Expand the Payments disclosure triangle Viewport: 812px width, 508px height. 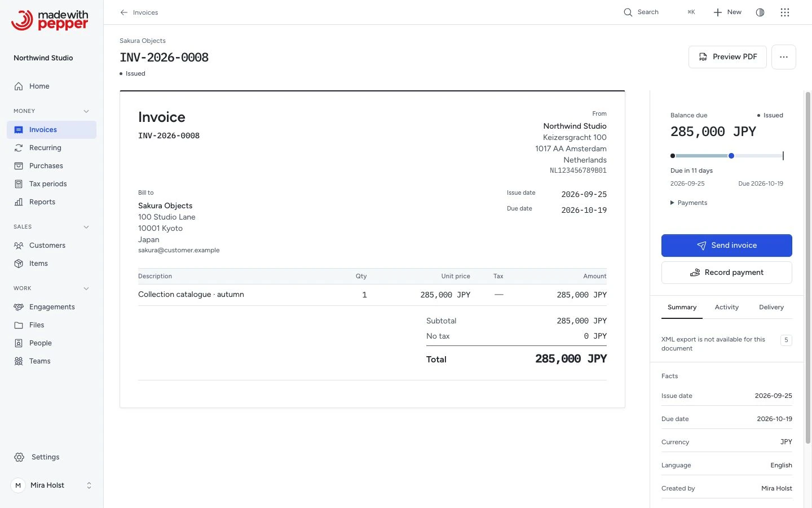coord(672,203)
